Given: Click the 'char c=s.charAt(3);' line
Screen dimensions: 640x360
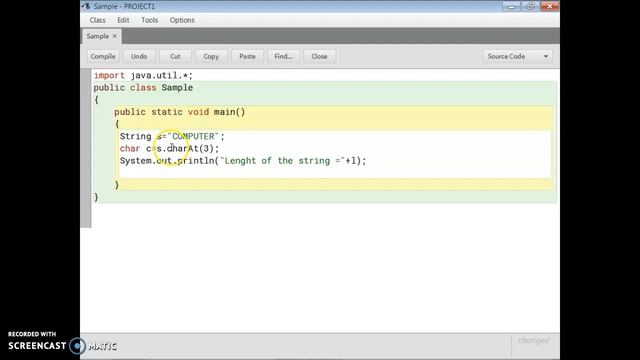Looking at the screenshot, I should coord(169,149).
